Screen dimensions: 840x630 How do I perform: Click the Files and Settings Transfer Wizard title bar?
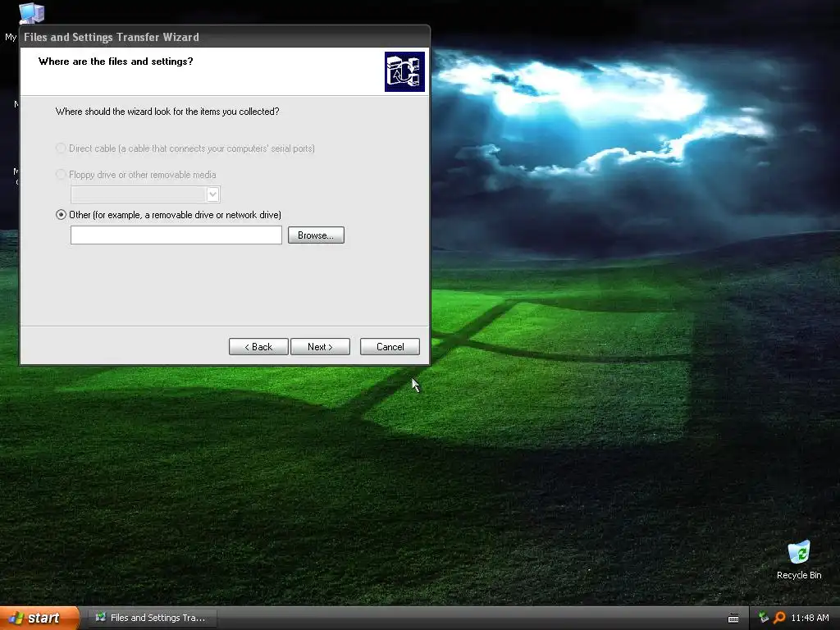[x=225, y=37]
